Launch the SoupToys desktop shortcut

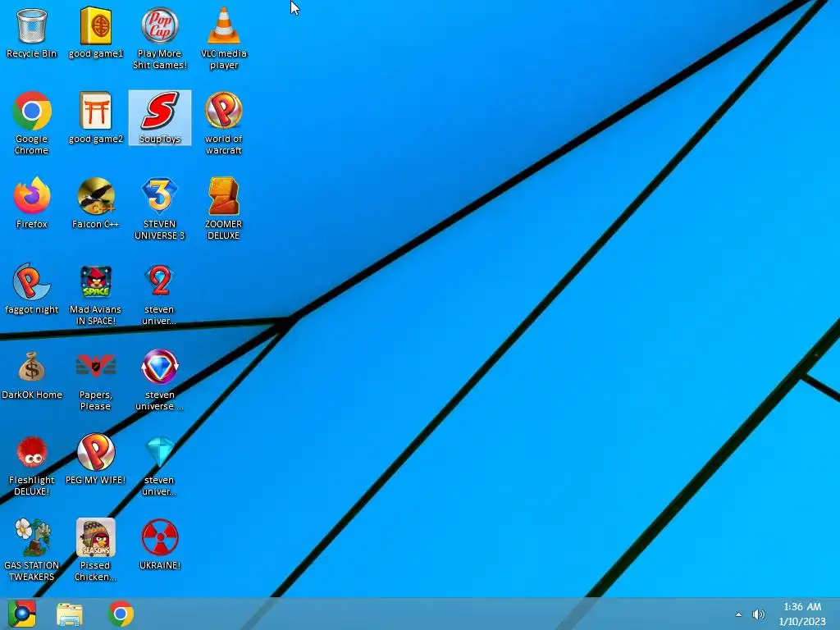[160, 118]
